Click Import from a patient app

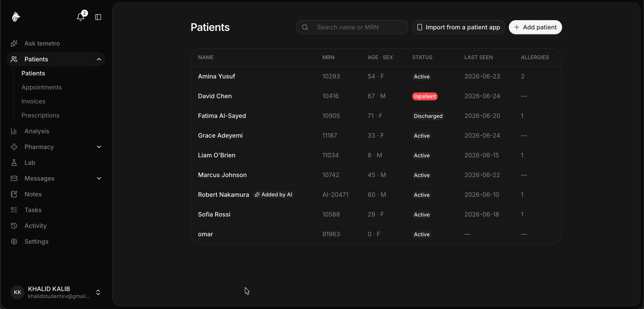(x=458, y=27)
